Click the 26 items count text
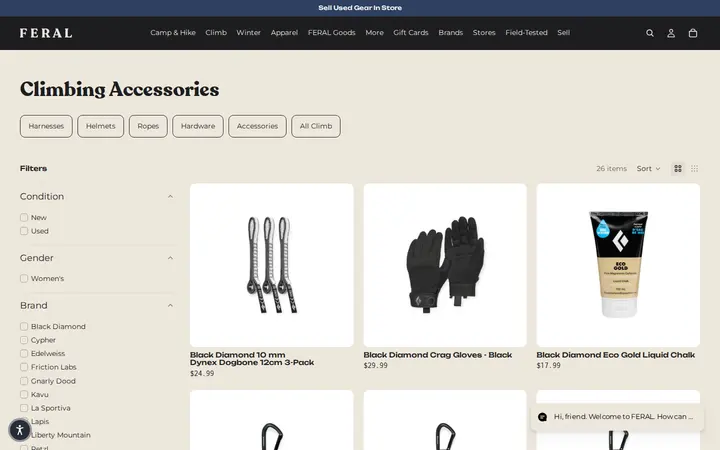Viewport: 720px width, 450px height. point(611,169)
